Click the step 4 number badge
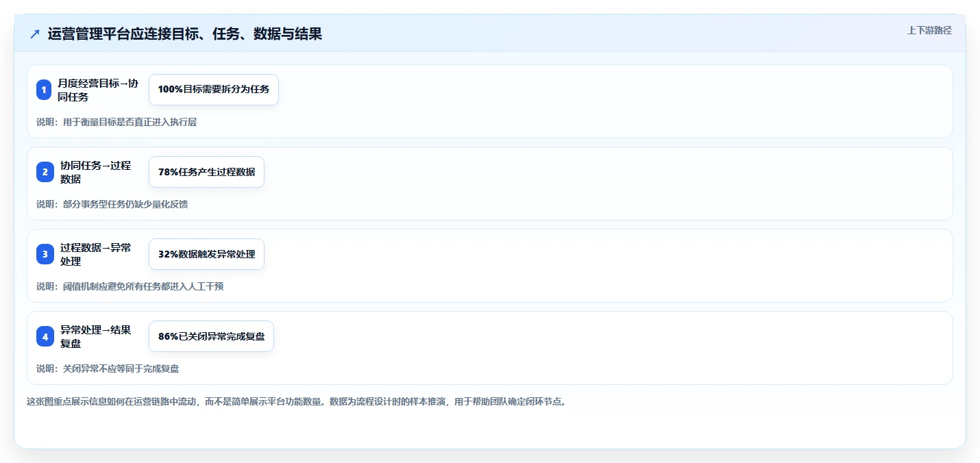 coord(45,336)
